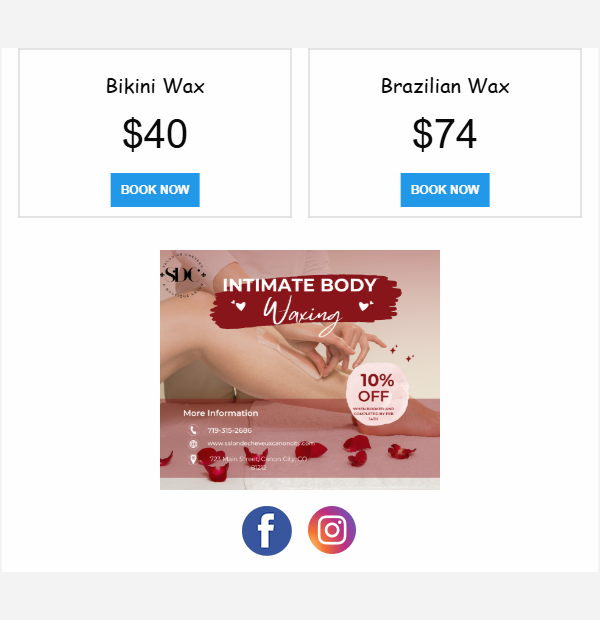Click the 10% OFF badge
Screen dimensions: 600x620
coord(376,394)
